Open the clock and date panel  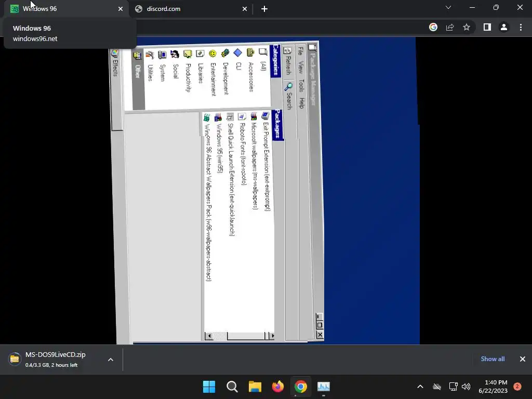493,387
